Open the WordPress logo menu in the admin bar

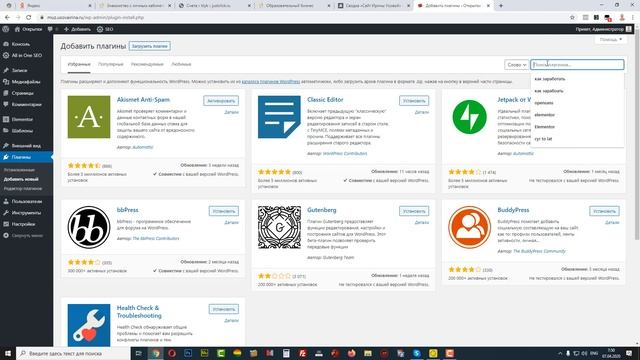[x=5, y=29]
